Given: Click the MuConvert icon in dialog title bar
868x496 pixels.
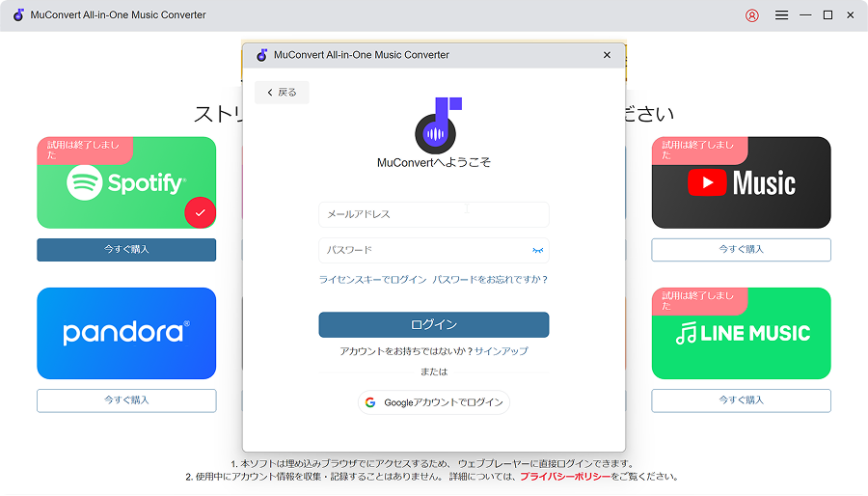Looking at the screenshot, I should tap(261, 55).
